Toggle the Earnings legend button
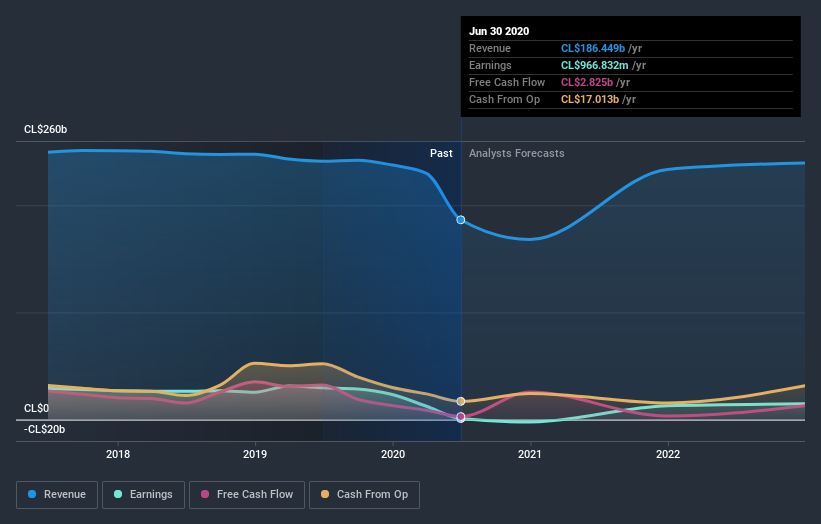This screenshot has height=524, width=821. tap(143, 495)
